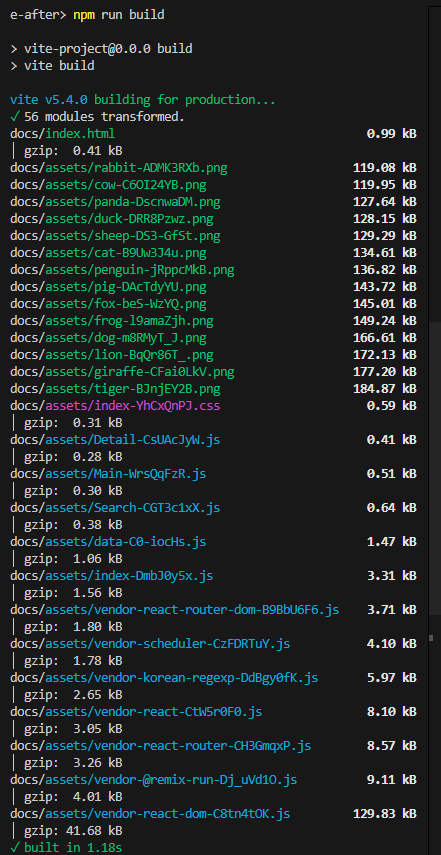Click vendor-react-dom-C8tn4tOK.js path
The height and width of the screenshot is (855, 441).
click(150, 814)
